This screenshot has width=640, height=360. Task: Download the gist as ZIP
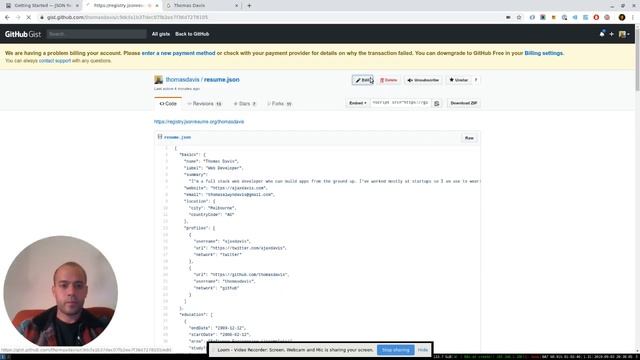(x=463, y=103)
